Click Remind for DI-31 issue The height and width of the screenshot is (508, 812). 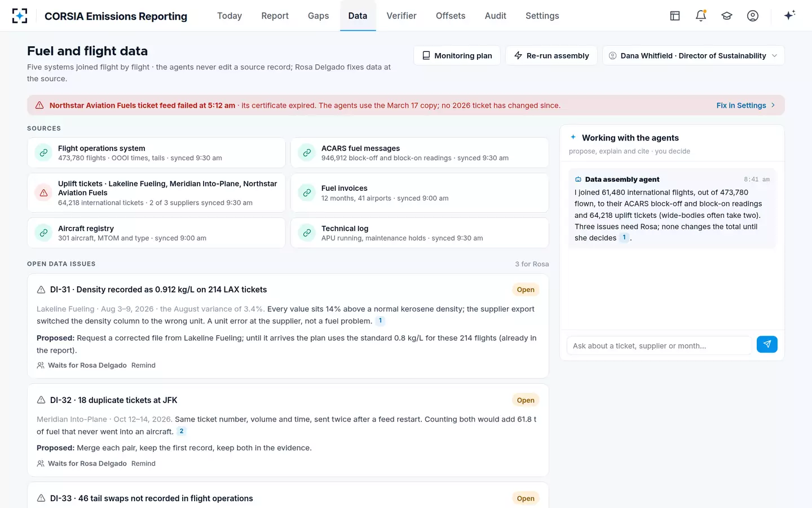click(x=143, y=365)
